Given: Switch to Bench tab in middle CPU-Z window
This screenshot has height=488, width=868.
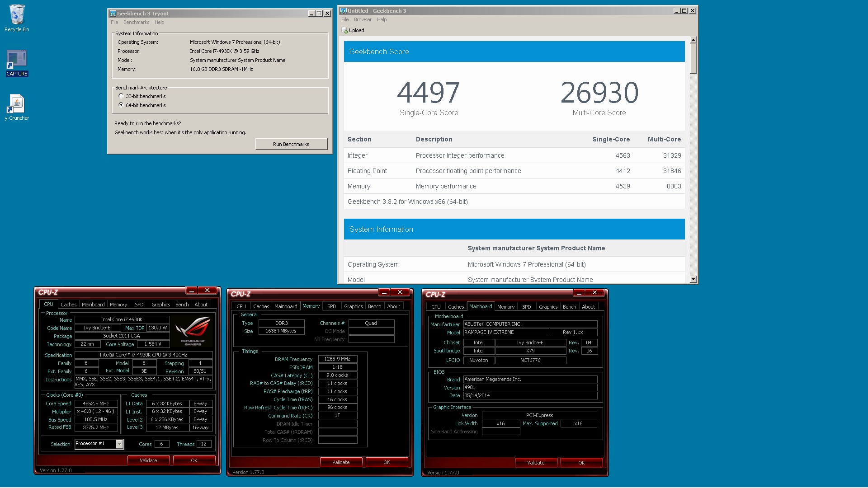Looking at the screenshot, I should pos(375,306).
